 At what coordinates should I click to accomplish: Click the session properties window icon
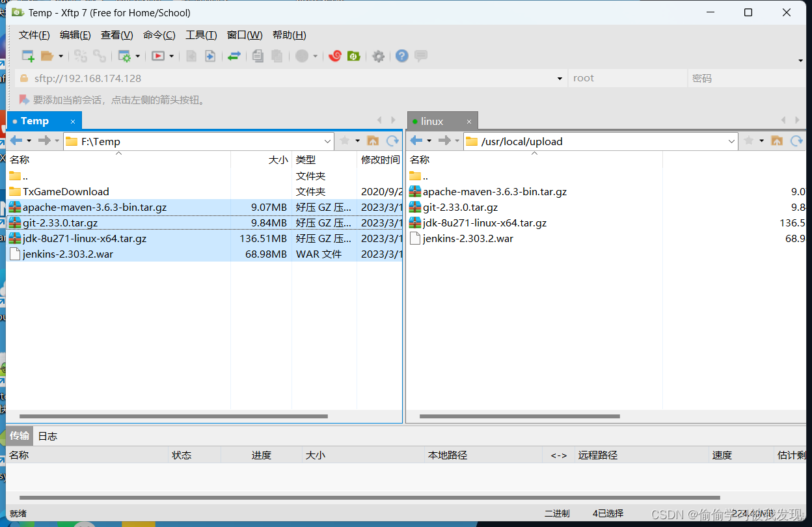pyautogui.click(x=124, y=56)
